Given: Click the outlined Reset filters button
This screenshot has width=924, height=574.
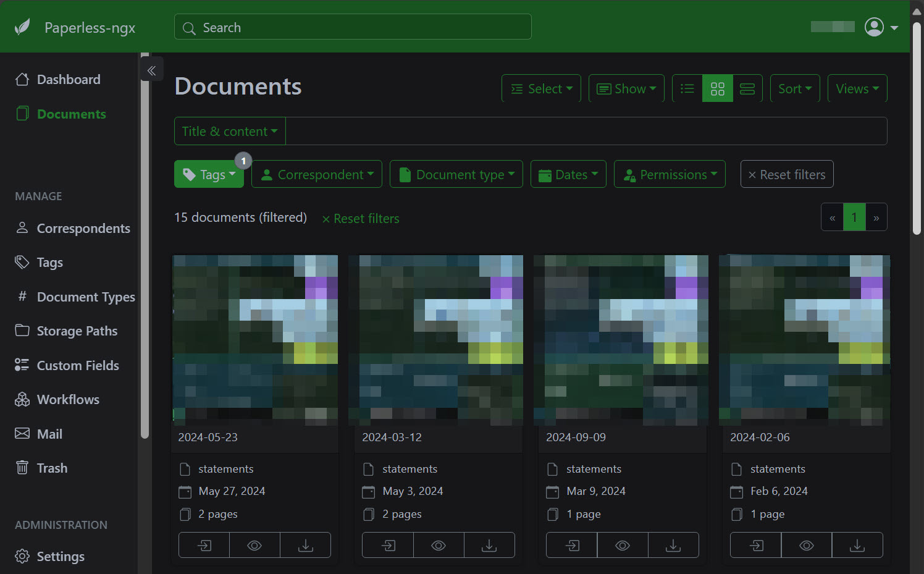Looking at the screenshot, I should tap(787, 174).
